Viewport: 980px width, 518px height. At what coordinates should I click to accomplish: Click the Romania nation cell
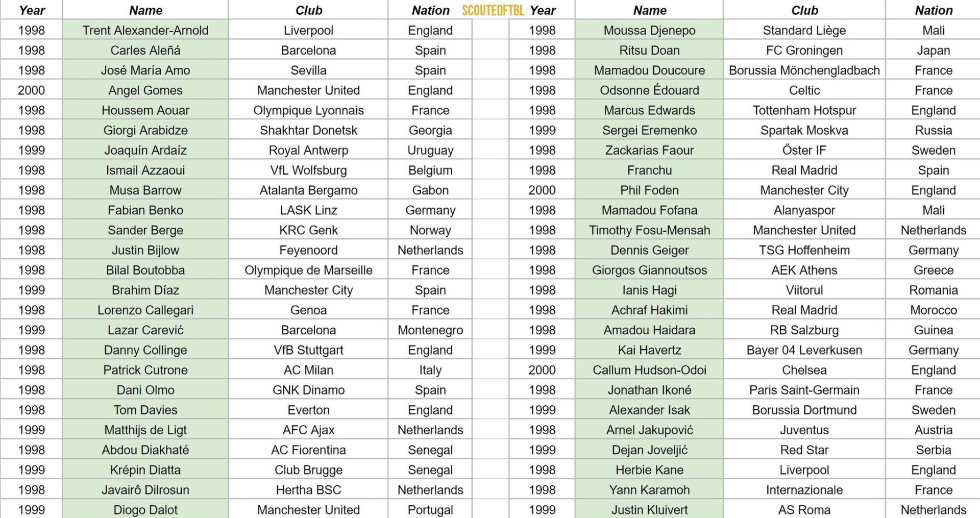point(933,290)
